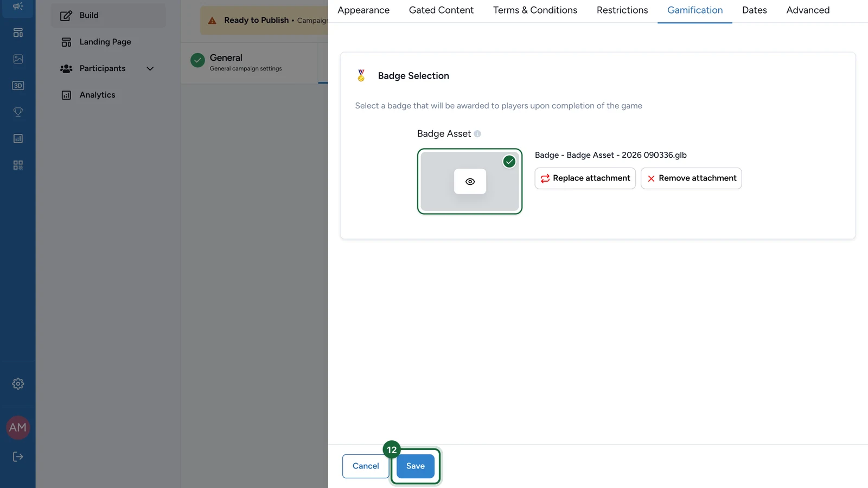The height and width of the screenshot is (488, 868).
Task: Click the Participants people icon
Action: pos(66,68)
